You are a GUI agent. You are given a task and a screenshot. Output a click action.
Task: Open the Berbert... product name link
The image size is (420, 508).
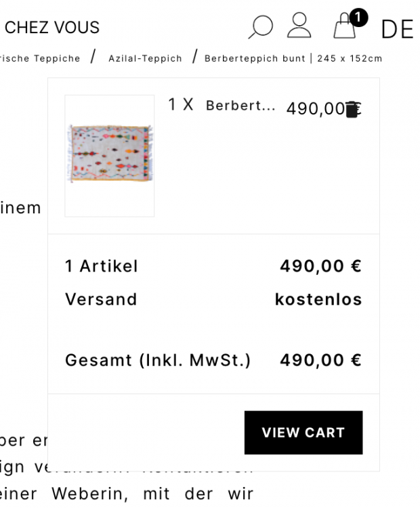point(240,106)
